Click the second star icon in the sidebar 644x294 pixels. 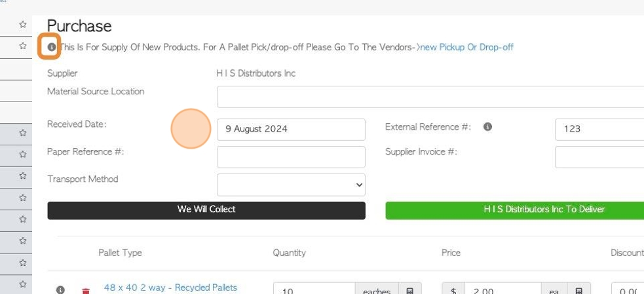point(22,46)
